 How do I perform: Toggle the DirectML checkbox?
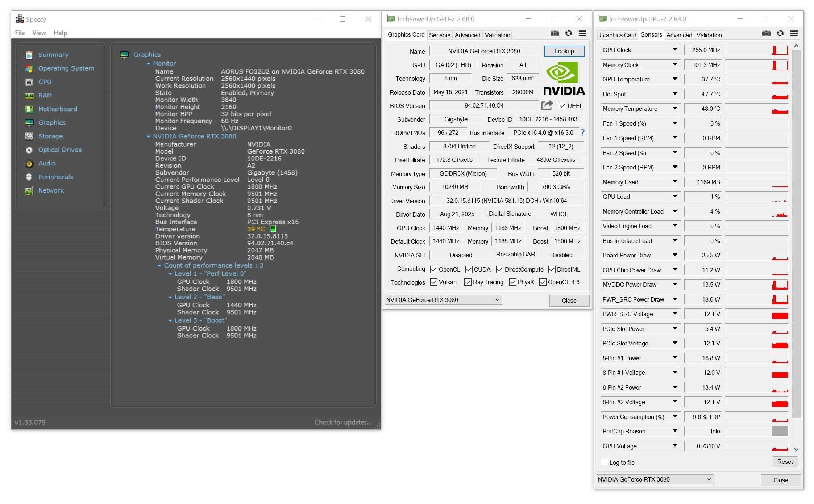[x=552, y=269]
